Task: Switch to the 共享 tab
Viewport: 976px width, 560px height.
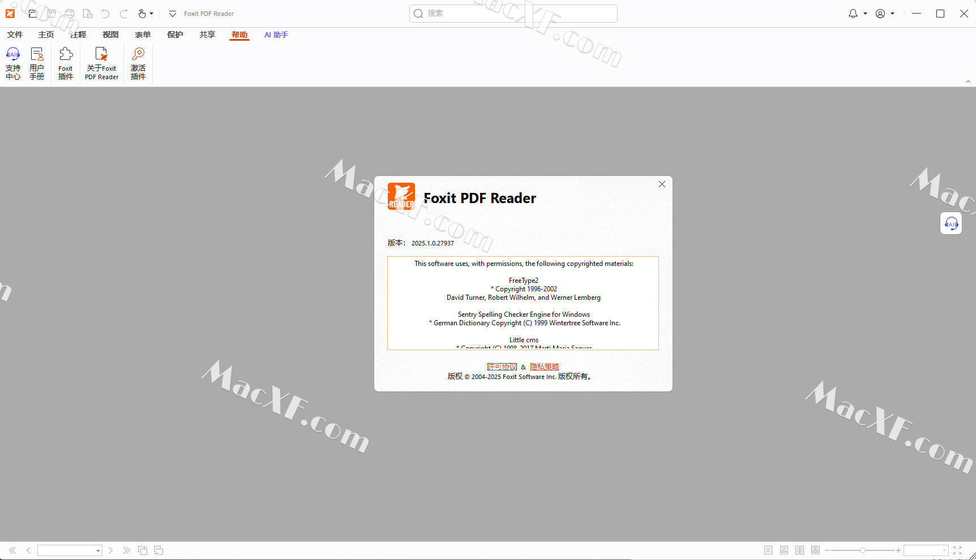Action: 207,35
